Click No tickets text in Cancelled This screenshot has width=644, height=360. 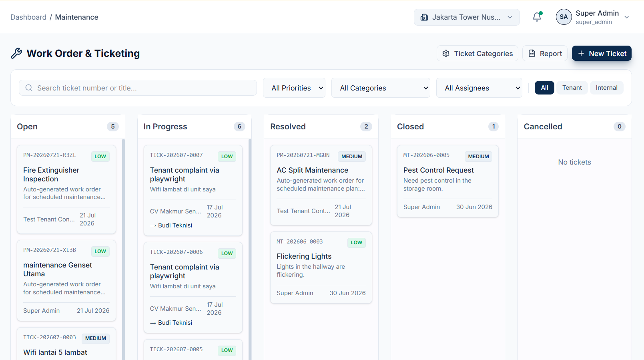pyautogui.click(x=574, y=162)
